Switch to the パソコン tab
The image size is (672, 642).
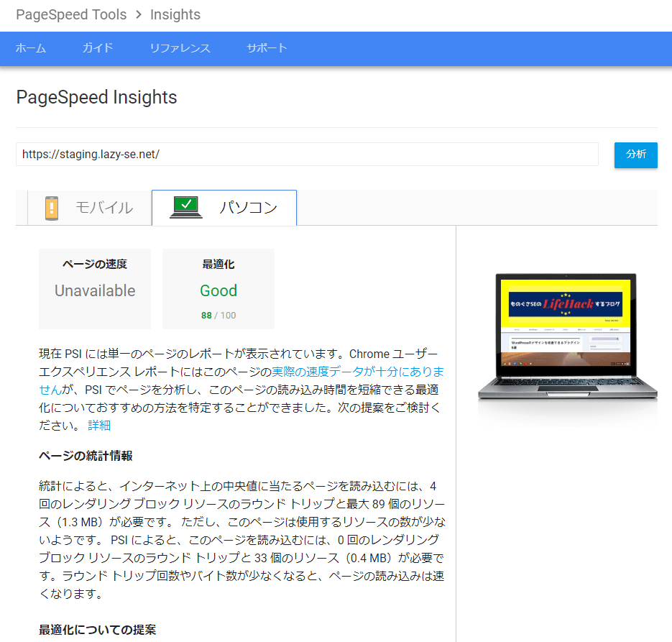224,208
